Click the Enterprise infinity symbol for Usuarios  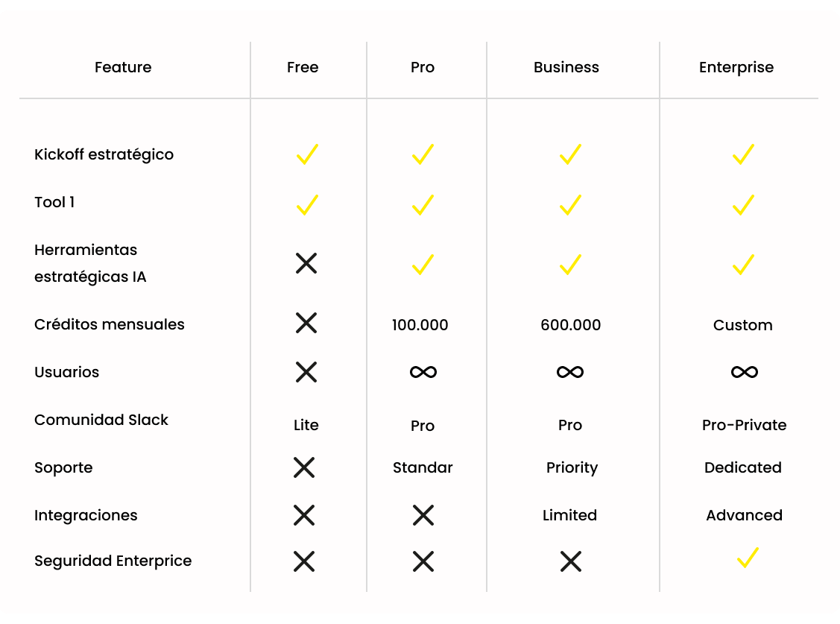(x=744, y=372)
